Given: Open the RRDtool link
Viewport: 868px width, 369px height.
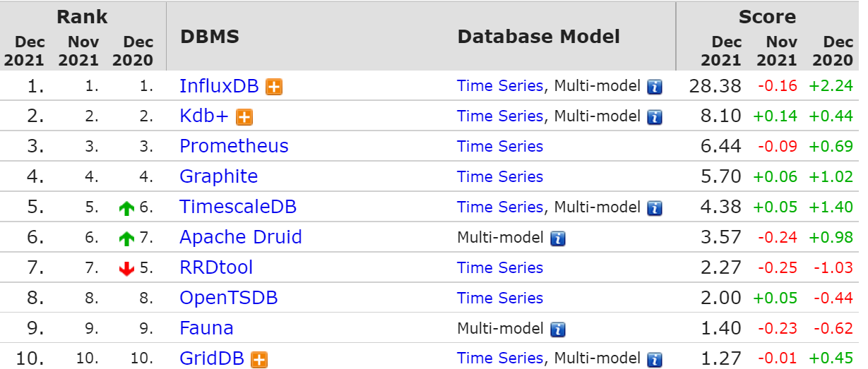Looking at the screenshot, I should pyautogui.click(x=216, y=267).
